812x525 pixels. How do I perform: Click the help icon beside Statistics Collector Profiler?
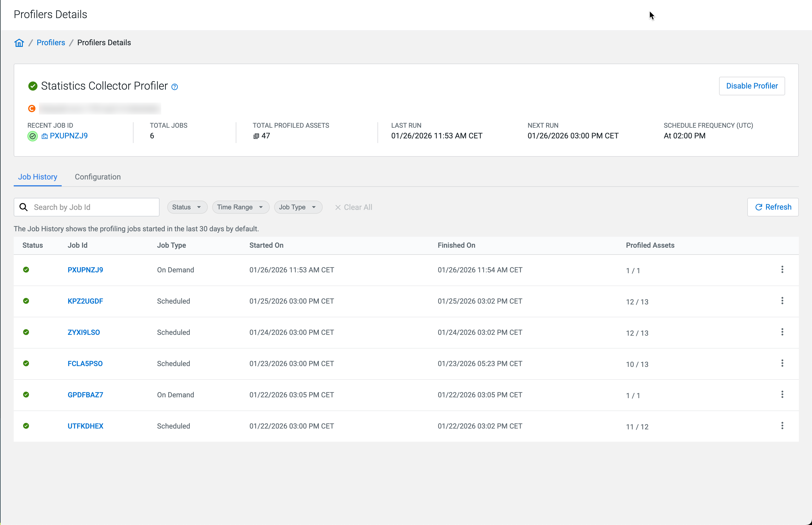coord(175,87)
